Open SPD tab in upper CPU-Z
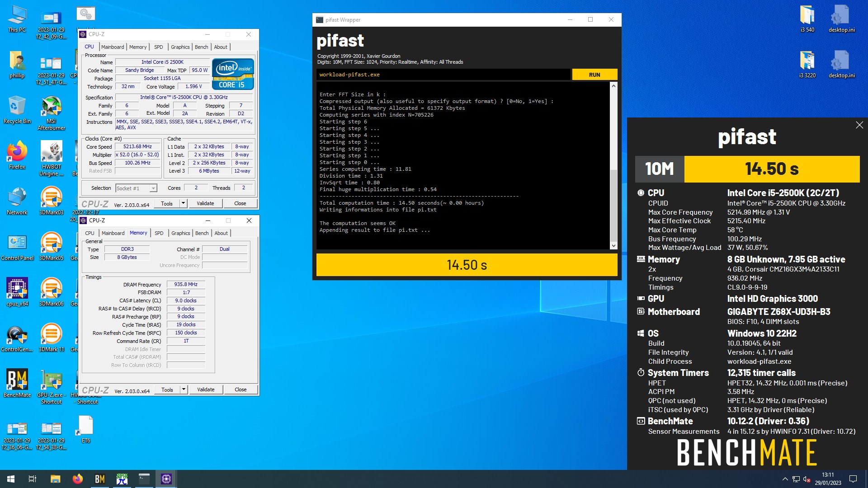The height and width of the screenshot is (488, 868). (158, 47)
